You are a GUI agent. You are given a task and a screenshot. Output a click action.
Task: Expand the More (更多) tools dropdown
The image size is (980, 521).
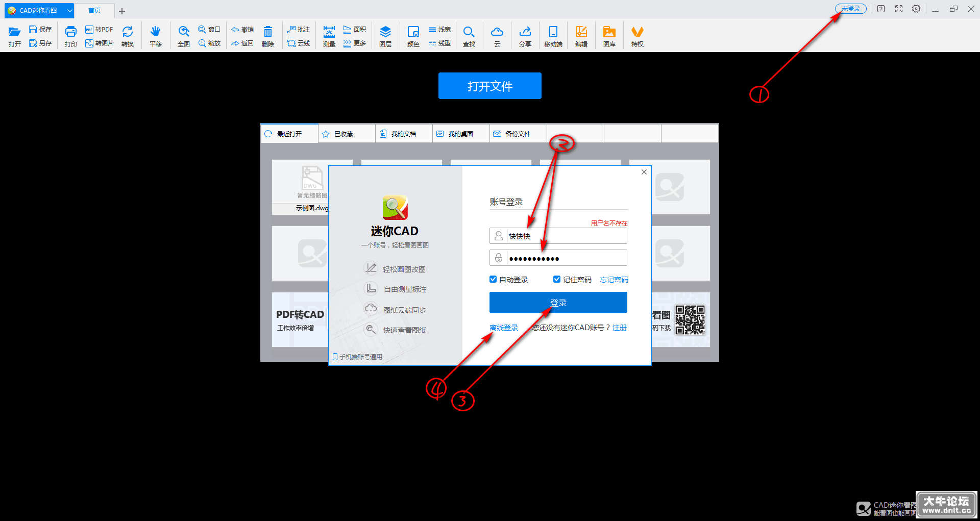click(355, 43)
